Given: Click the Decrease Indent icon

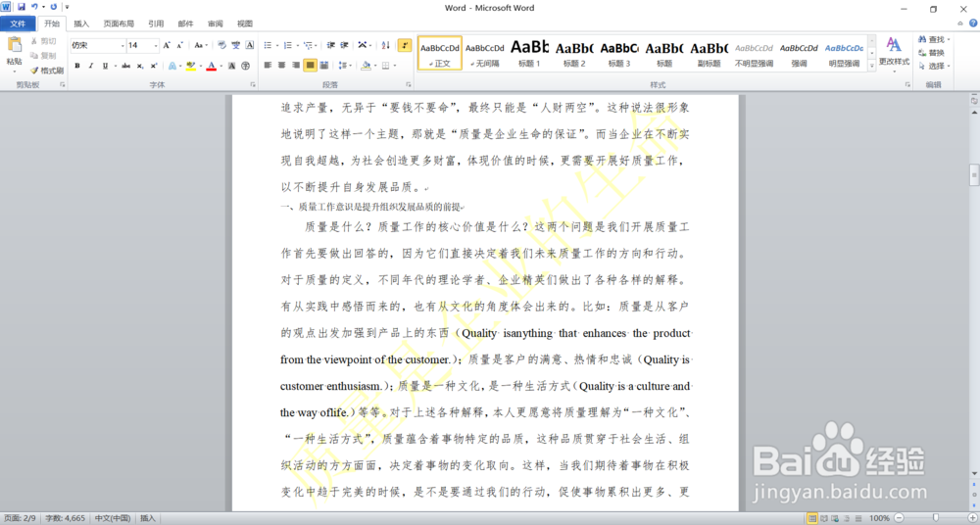Looking at the screenshot, I should [x=330, y=45].
